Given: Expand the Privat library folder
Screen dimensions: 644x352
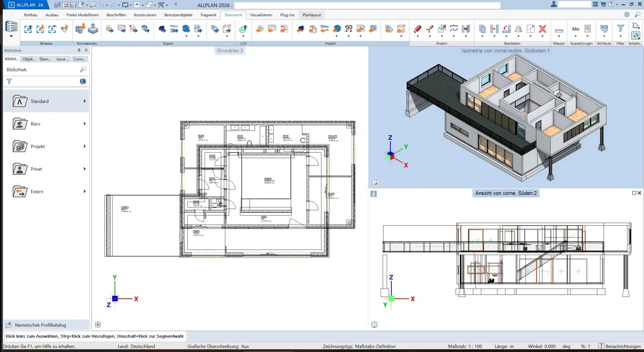Looking at the screenshot, I should pyautogui.click(x=84, y=169).
